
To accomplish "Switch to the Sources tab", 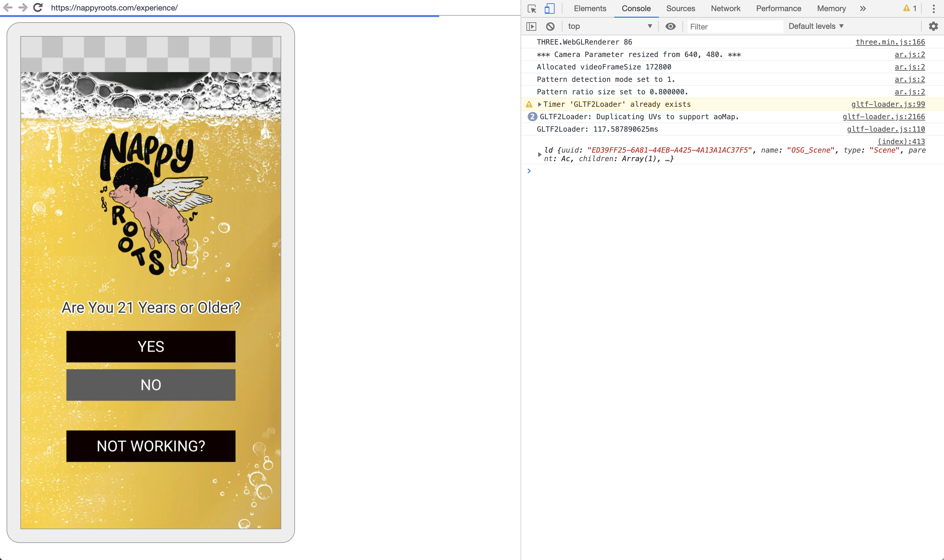I will tap(680, 8).
